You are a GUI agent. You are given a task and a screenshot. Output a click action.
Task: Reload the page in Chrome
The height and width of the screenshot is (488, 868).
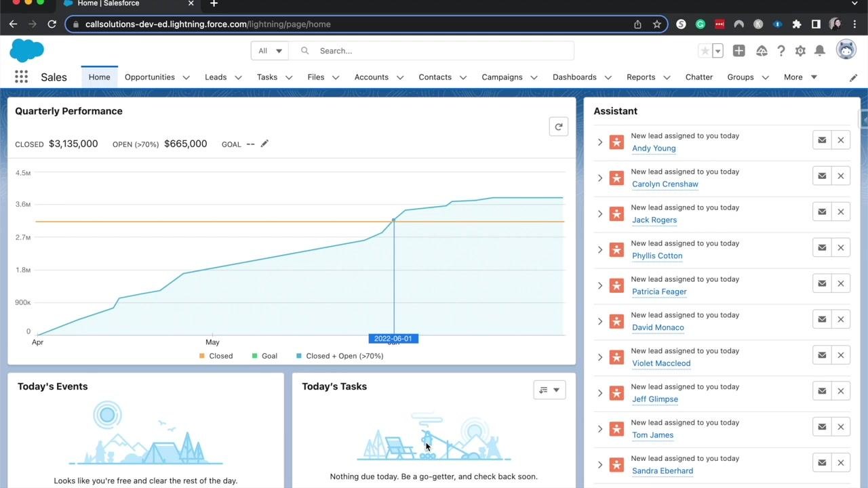tap(52, 24)
